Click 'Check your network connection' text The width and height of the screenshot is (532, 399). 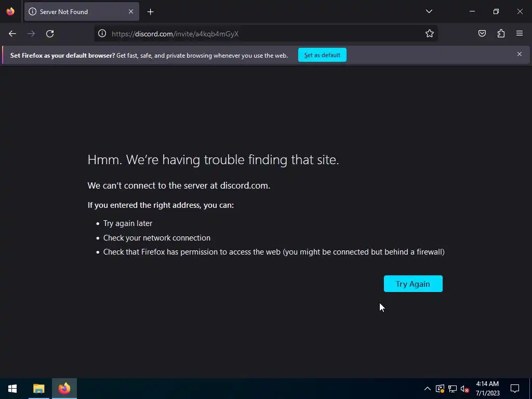[157, 238]
